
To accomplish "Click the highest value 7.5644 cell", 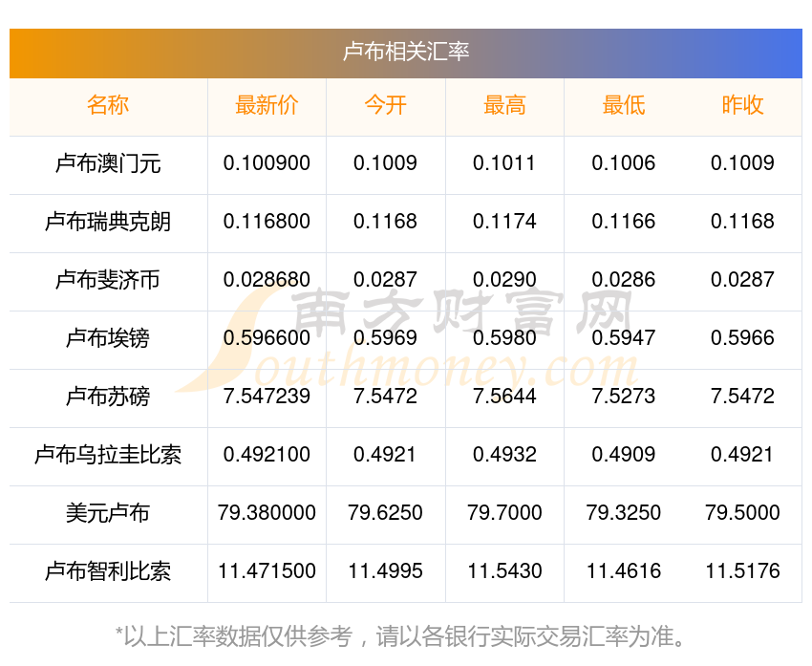I will point(504,397).
